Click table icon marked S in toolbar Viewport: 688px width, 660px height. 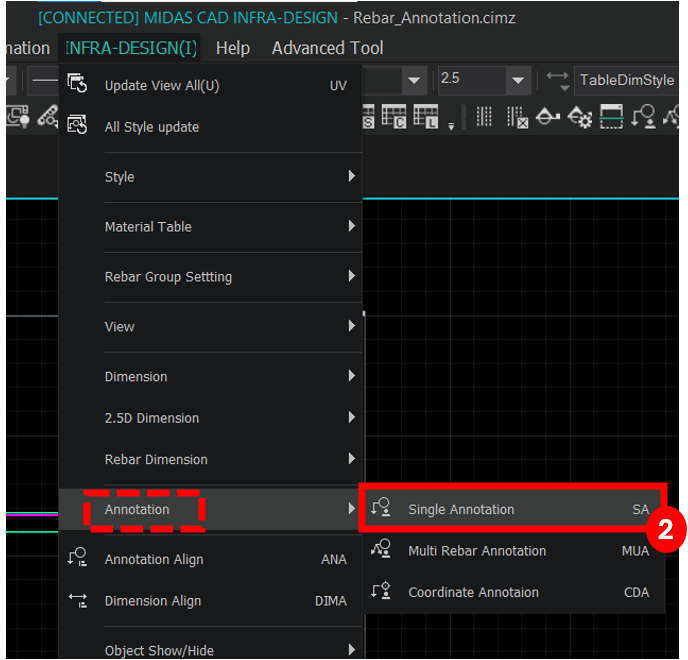[x=369, y=117]
